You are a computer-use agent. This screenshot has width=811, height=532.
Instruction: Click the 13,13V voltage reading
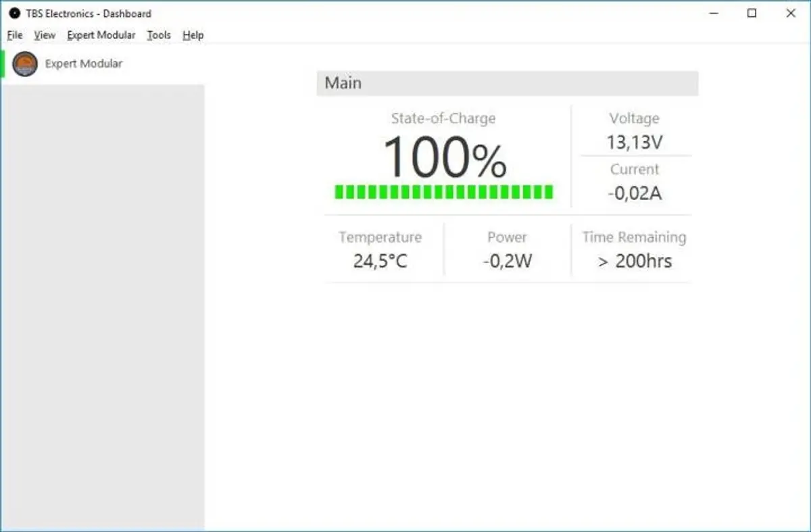(x=634, y=142)
